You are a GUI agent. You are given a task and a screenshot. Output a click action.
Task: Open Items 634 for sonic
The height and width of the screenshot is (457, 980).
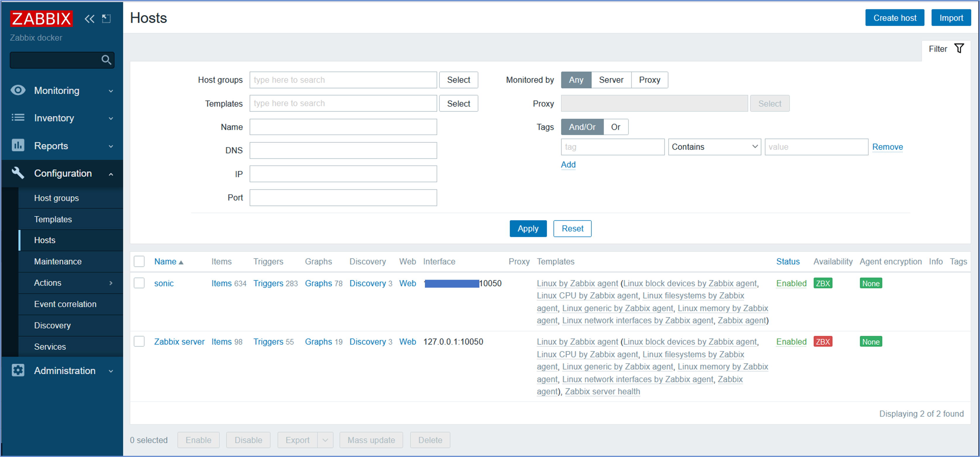[x=221, y=283]
